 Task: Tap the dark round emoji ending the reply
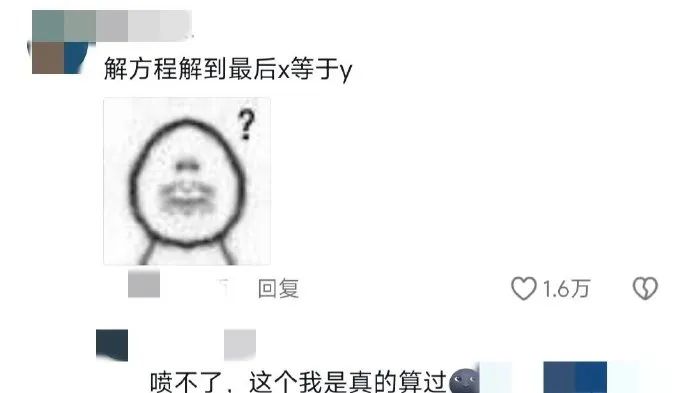click(464, 381)
